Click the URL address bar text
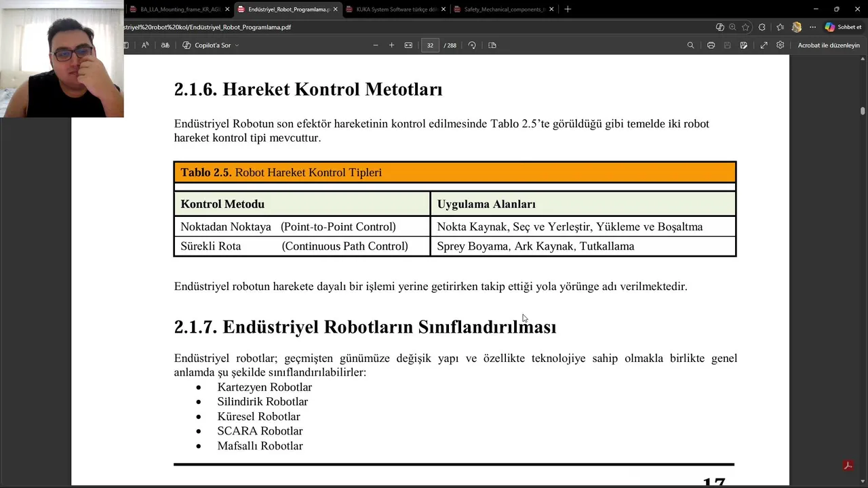 (x=208, y=27)
